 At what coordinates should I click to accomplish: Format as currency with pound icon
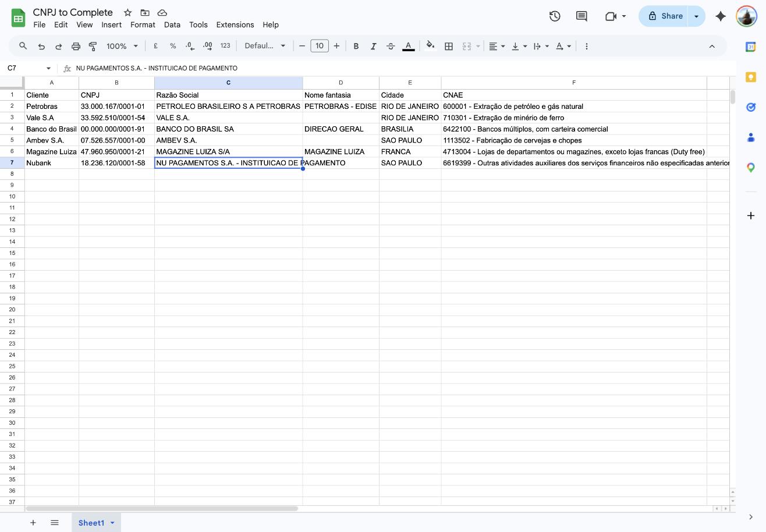(155, 46)
